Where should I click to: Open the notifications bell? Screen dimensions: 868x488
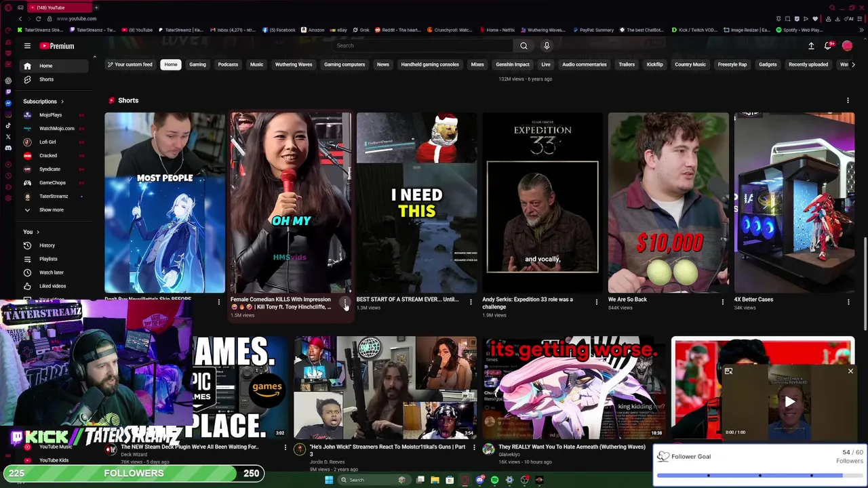pos(828,45)
